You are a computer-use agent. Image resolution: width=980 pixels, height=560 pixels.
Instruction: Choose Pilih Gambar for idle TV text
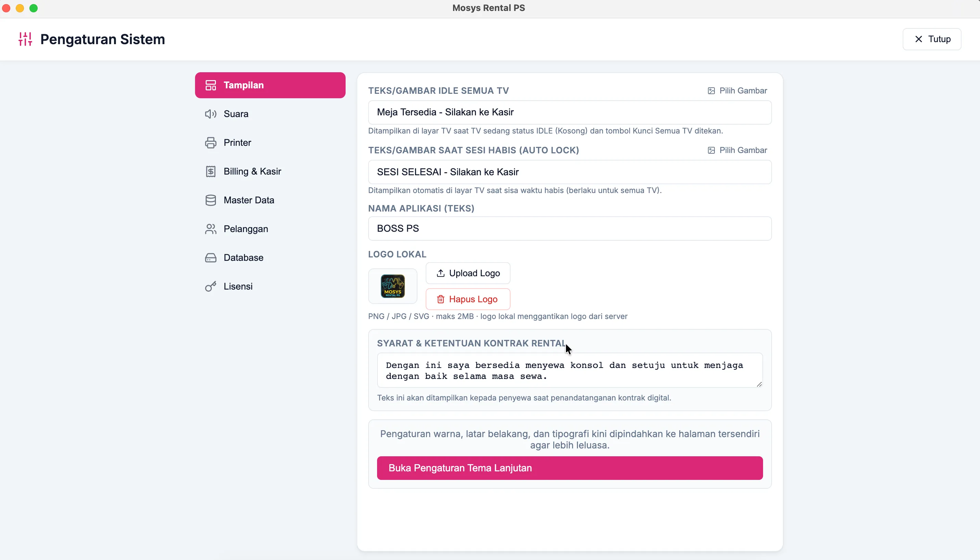737,91
